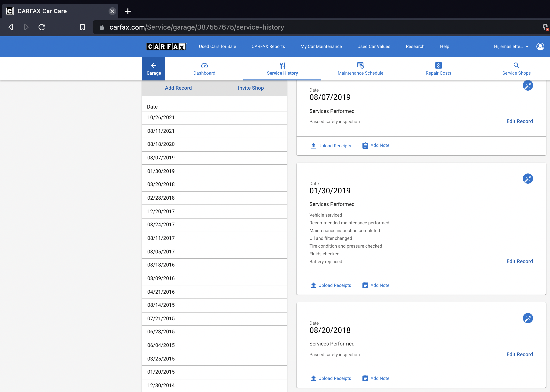Select the 01/30/2019 row in date list
550x392 pixels.
pos(214,171)
